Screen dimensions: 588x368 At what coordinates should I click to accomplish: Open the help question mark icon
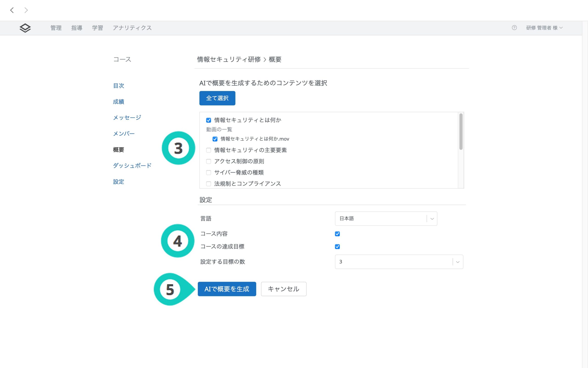point(514,28)
